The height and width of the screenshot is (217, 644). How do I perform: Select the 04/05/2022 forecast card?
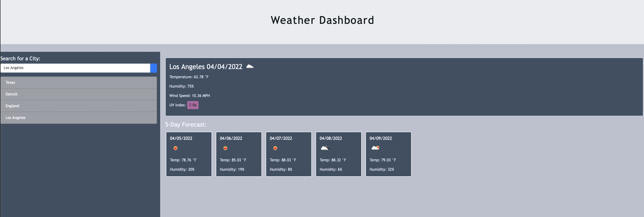pyautogui.click(x=189, y=154)
